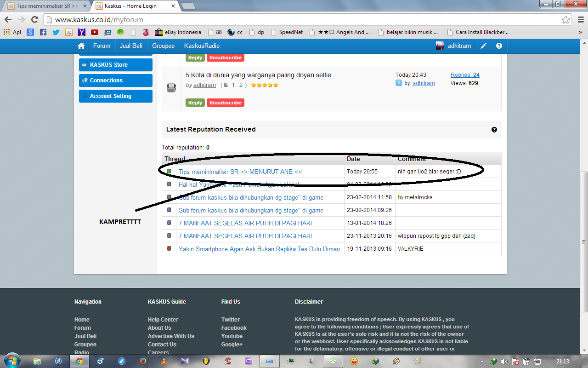Open Connections sidebar button
Image resolution: width=588 pixels, height=368 pixels.
(x=116, y=80)
